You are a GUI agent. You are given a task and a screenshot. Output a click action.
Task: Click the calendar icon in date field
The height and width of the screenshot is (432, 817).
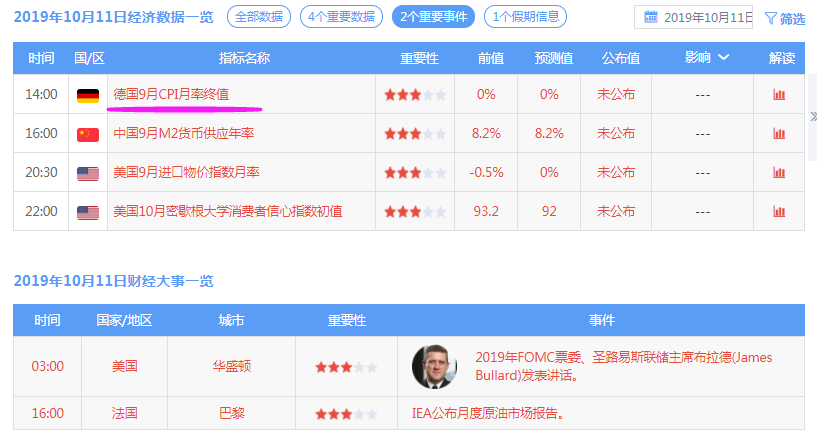click(651, 17)
